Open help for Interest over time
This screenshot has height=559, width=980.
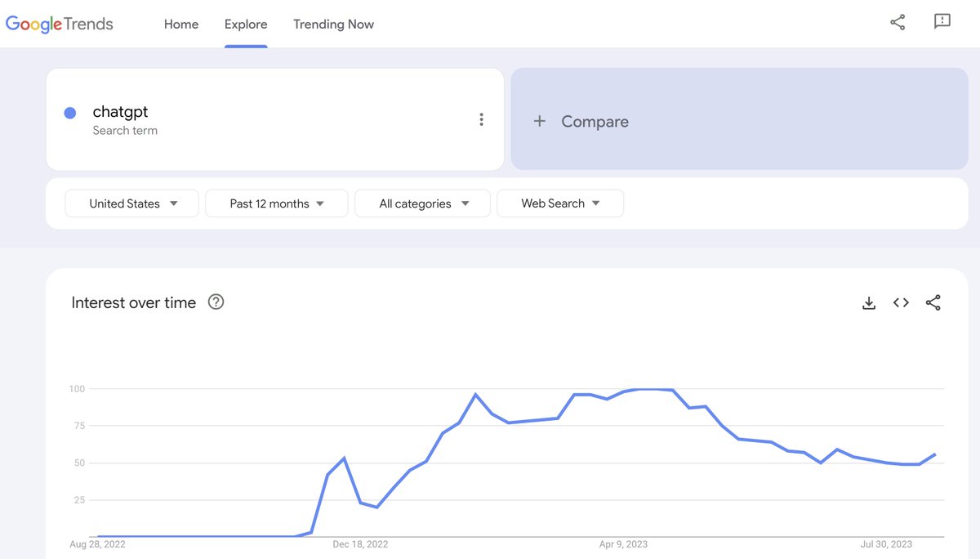coord(216,302)
